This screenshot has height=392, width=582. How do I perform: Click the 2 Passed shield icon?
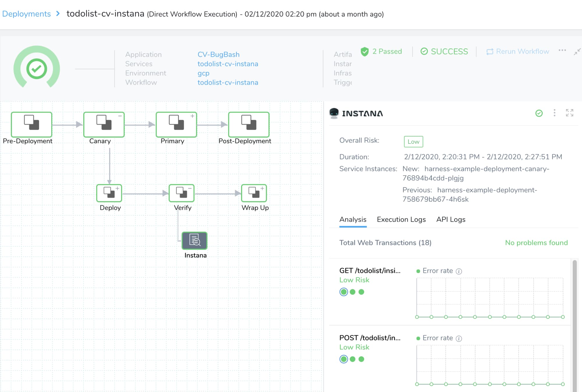(364, 52)
